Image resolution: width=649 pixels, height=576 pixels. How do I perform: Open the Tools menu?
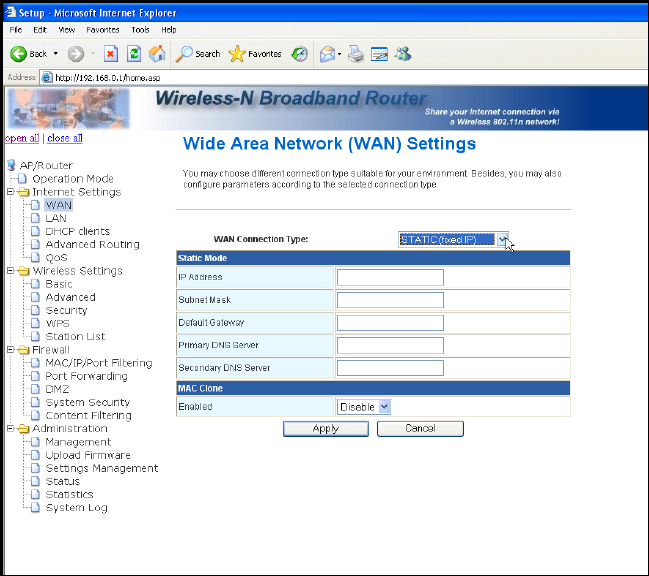pos(140,30)
